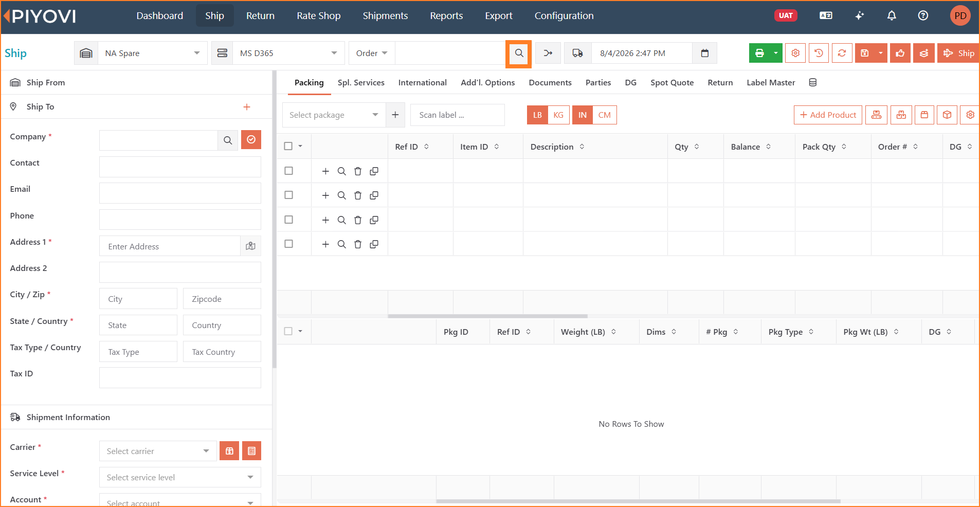Click the merge arrows icon beside search
The width and height of the screenshot is (980, 507).
pyautogui.click(x=548, y=53)
